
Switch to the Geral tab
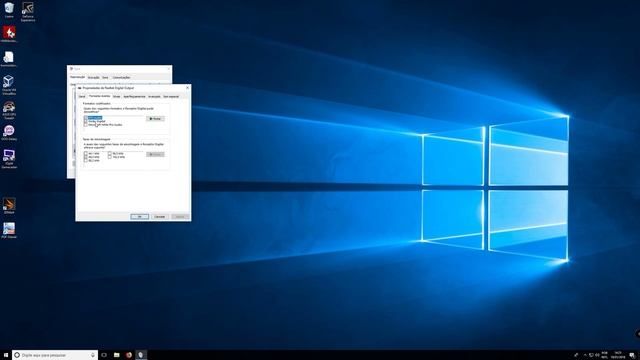click(x=82, y=96)
